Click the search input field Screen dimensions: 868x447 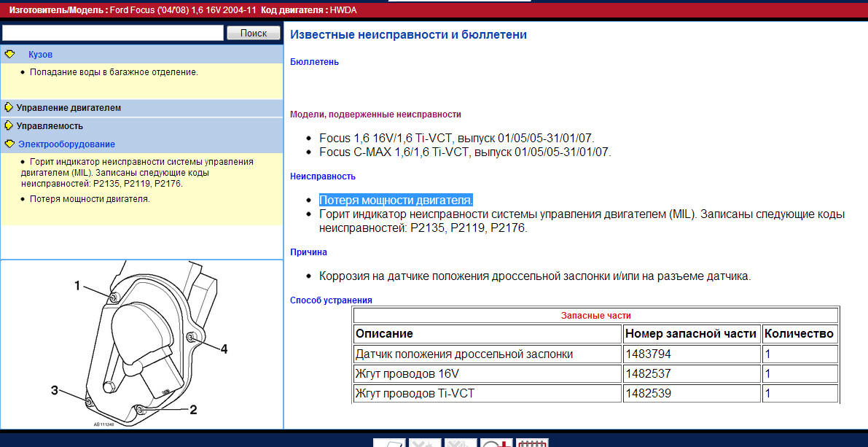point(112,33)
